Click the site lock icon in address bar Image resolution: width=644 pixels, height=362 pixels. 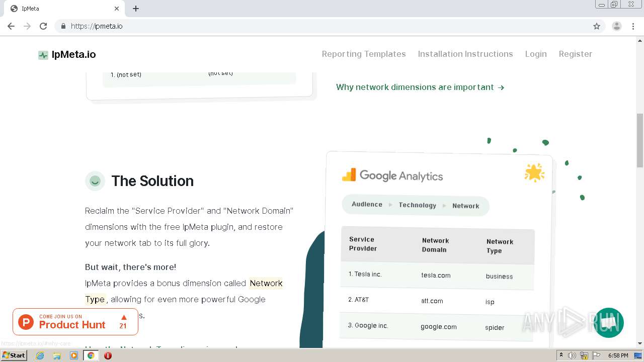pos(63,26)
